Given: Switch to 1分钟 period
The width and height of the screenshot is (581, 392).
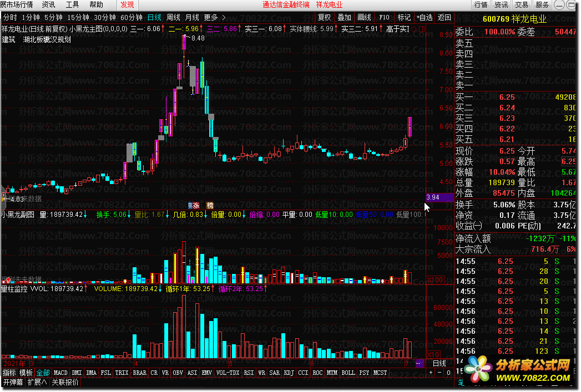Looking at the screenshot, I should coord(31,17).
